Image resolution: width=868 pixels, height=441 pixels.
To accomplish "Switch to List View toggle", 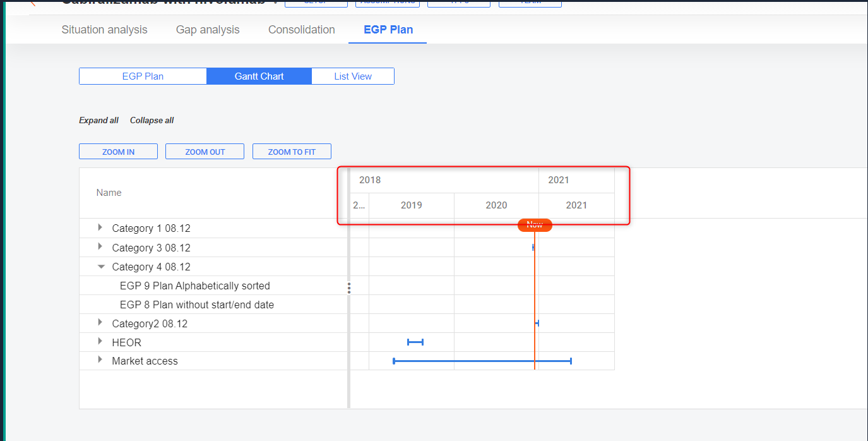I will click(x=353, y=76).
